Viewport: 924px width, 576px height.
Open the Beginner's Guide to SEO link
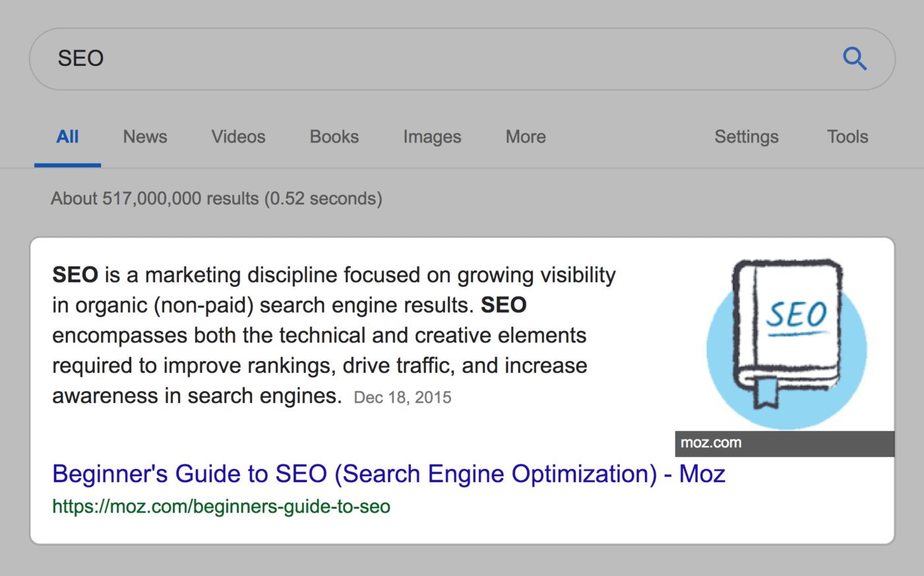[x=388, y=474]
